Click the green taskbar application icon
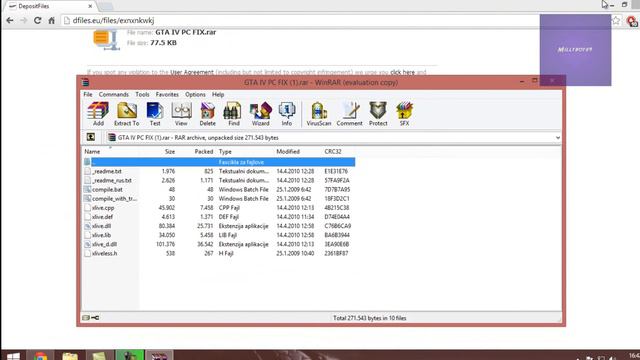The width and height of the screenshot is (640, 360). (x=129, y=356)
